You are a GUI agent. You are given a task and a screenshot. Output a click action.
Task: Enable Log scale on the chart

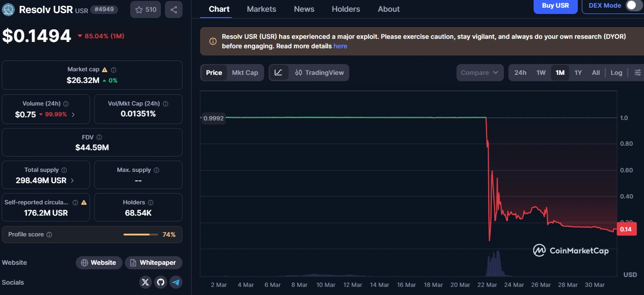click(616, 72)
